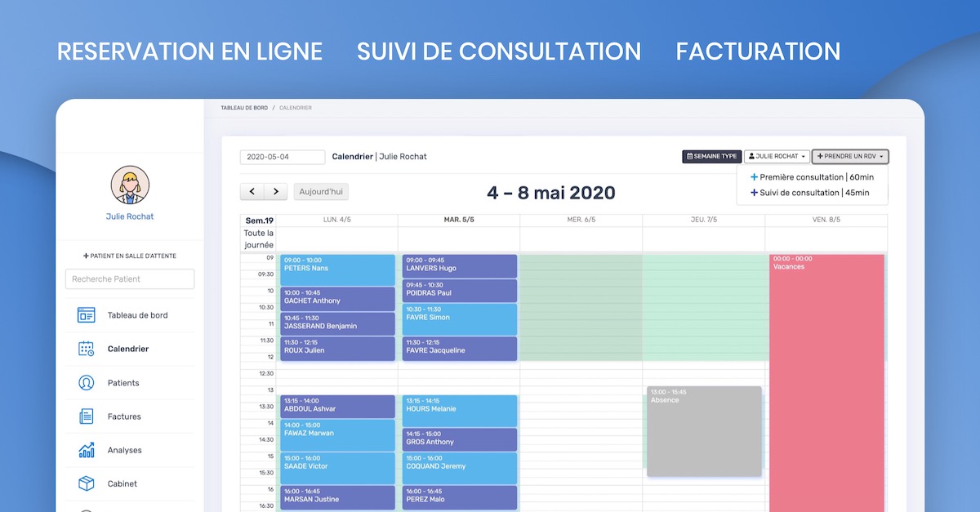Click the Factures invoice icon
Image resolution: width=980 pixels, height=512 pixels.
click(86, 416)
